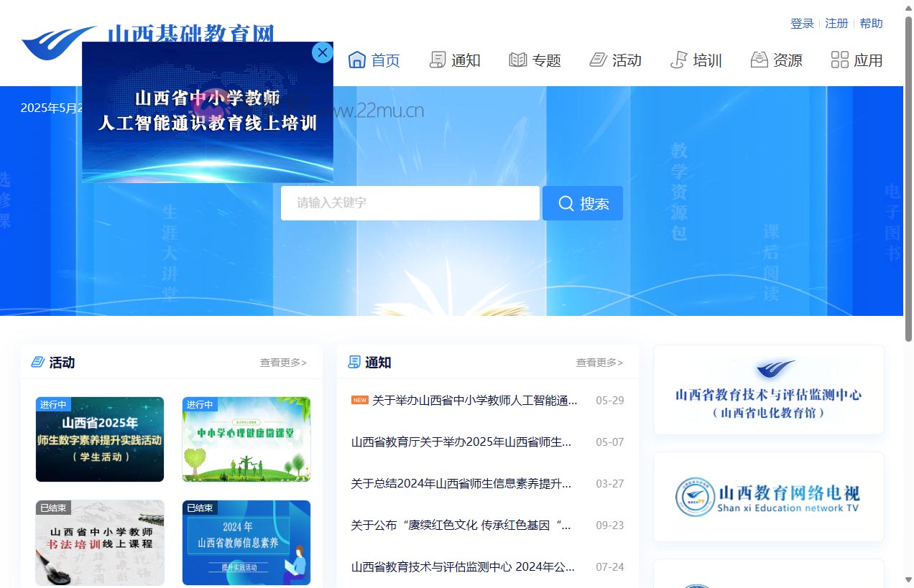Open the 注册 registration link

pyautogui.click(x=836, y=23)
